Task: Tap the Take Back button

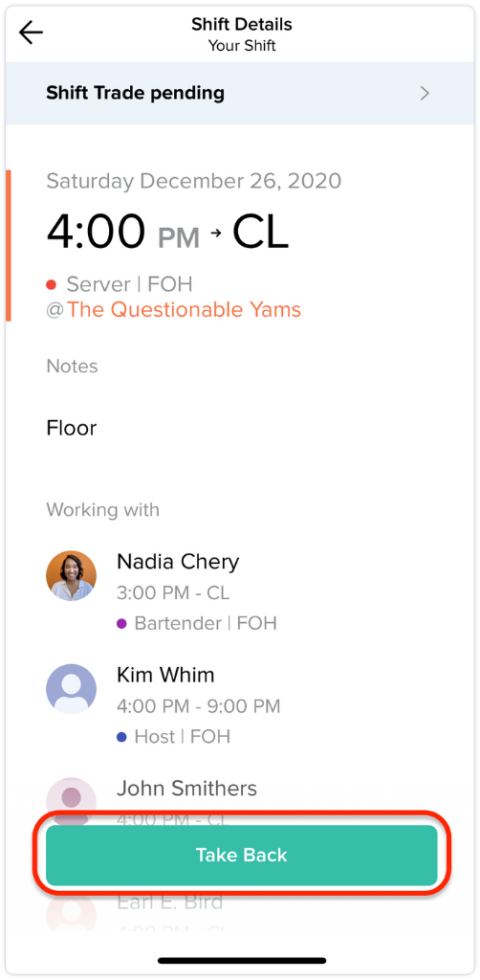Action: click(x=242, y=855)
